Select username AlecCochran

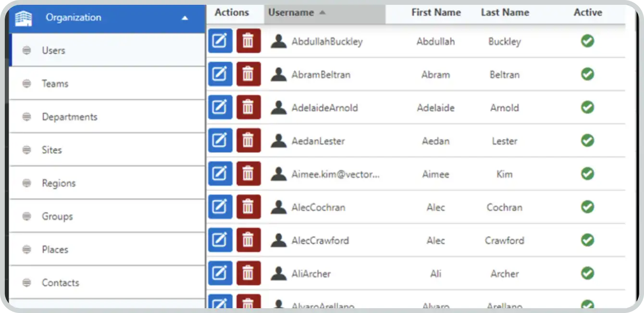coord(318,207)
